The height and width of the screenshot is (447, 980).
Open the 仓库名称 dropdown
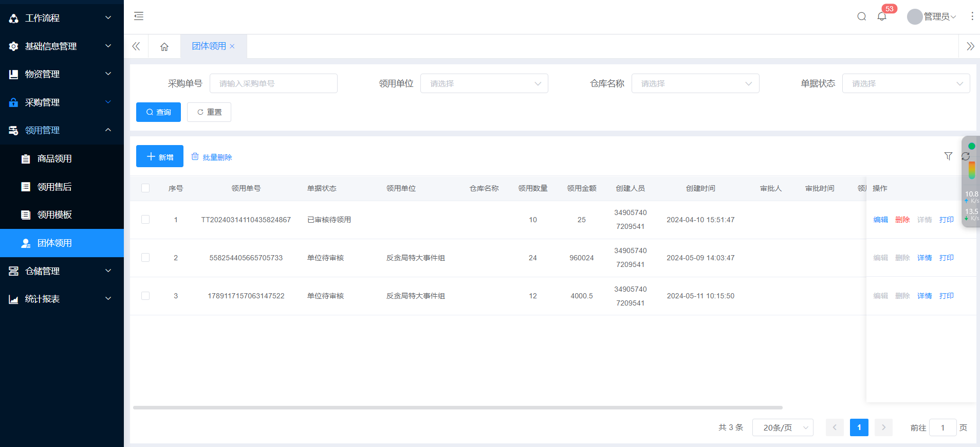695,83
